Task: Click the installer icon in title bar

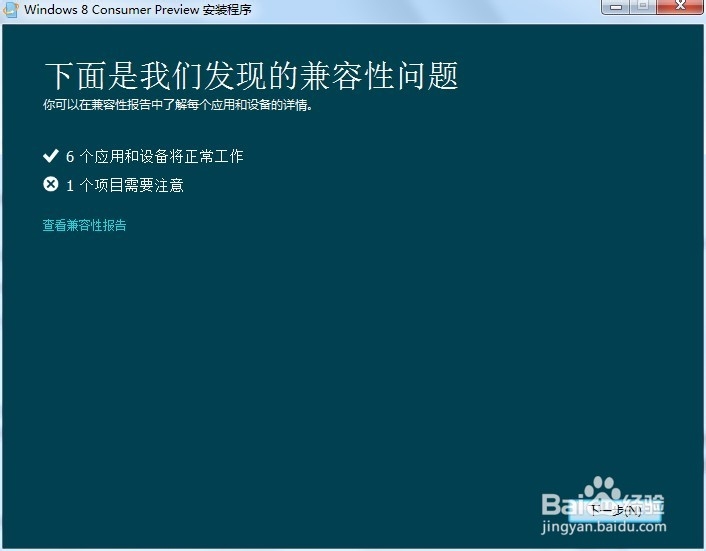Action: 11,9
